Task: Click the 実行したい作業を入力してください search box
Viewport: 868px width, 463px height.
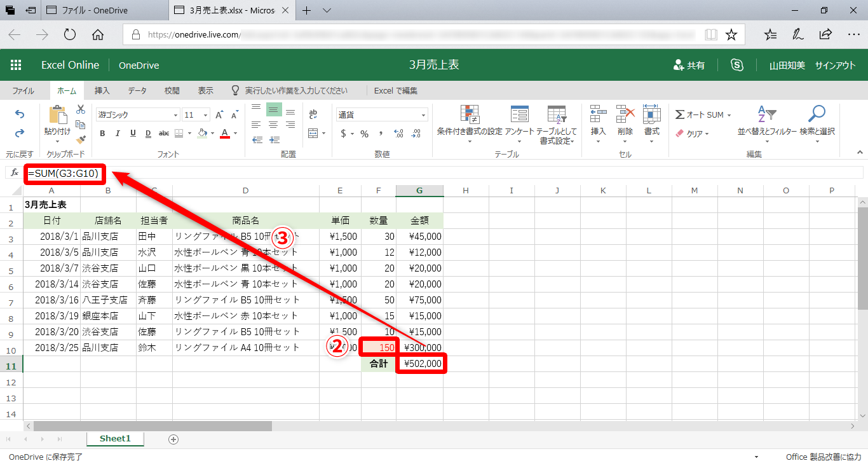Action: 289,91
